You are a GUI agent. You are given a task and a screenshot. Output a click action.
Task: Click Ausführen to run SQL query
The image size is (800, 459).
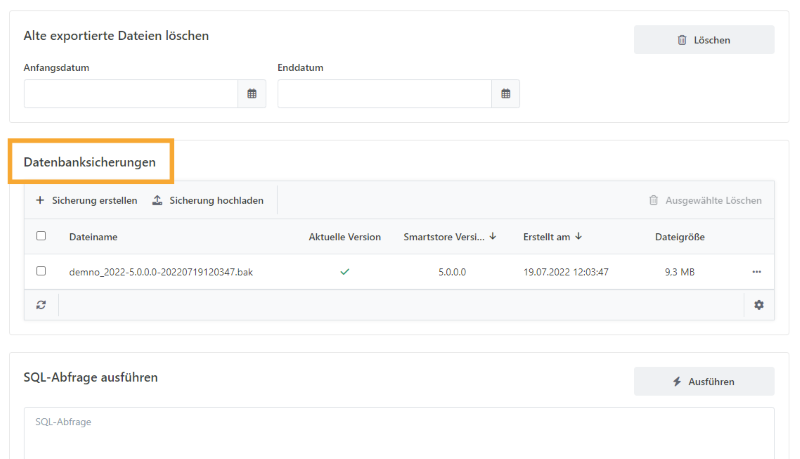coord(703,381)
